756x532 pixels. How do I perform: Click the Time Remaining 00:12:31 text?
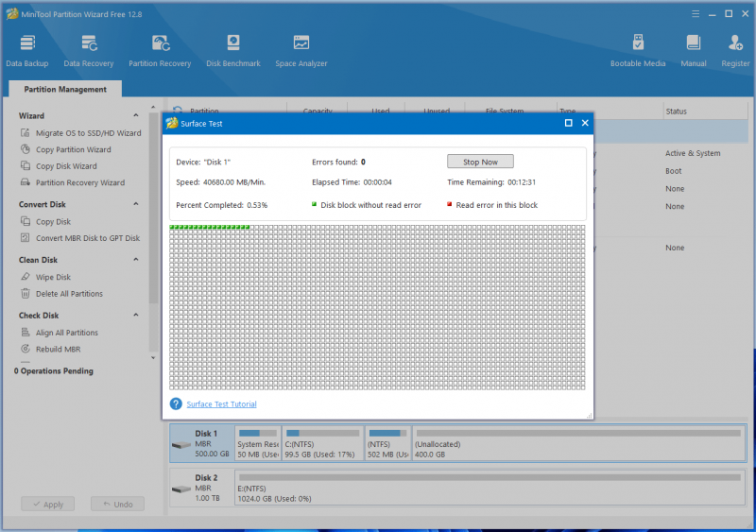491,182
